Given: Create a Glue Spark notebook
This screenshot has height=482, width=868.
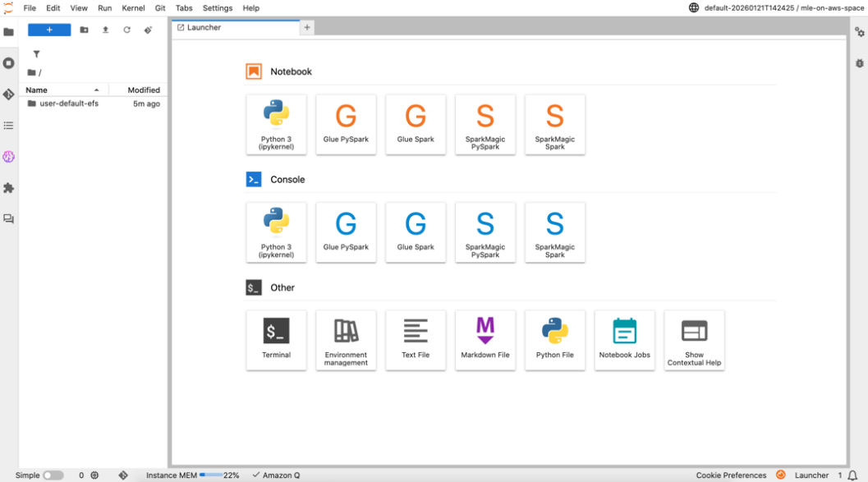Looking at the screenshot, I should coord(416,125).
